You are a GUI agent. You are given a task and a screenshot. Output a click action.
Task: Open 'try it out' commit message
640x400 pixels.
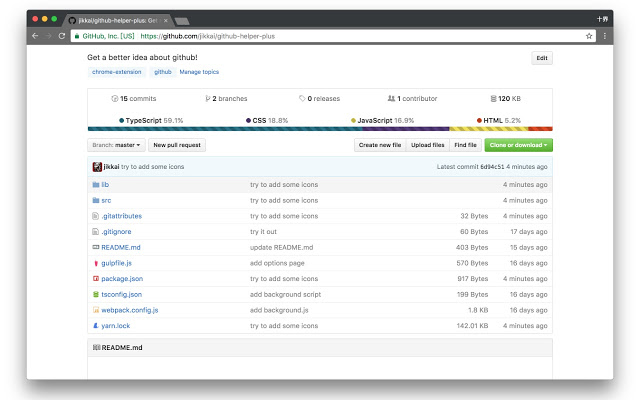pyautogui.click(x=263, y=231)
